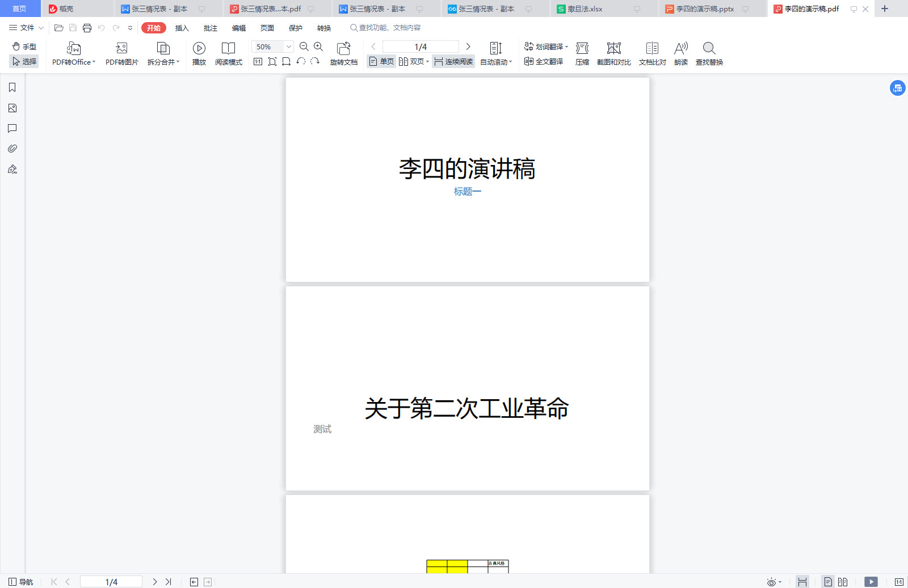Switch to 首页 home tab

[x=20, y=9]
